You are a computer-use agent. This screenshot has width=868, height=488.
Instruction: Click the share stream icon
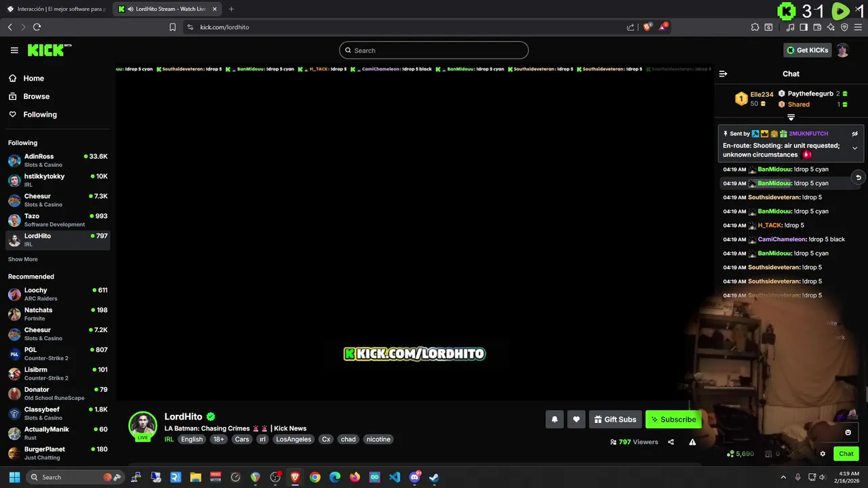(671, 442)
